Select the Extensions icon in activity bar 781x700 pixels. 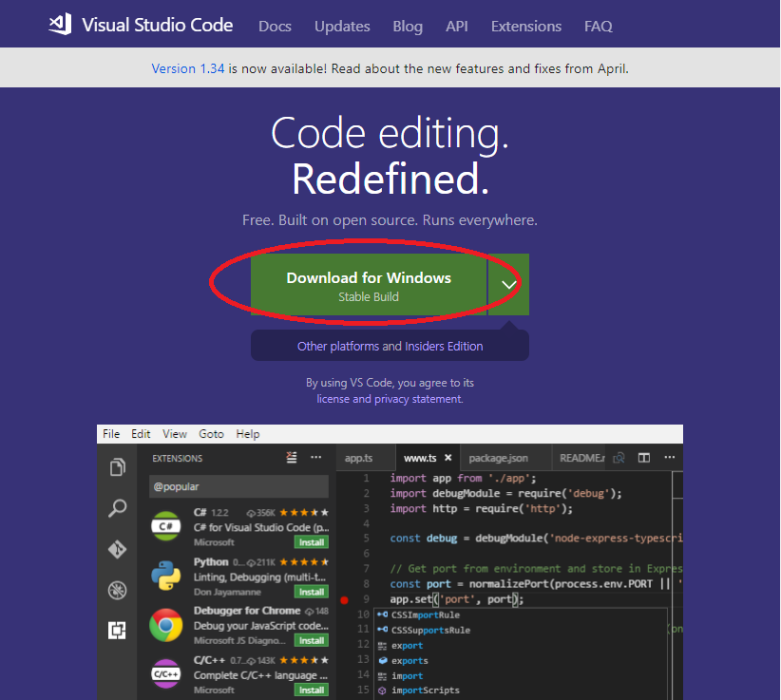coord(117,631)
